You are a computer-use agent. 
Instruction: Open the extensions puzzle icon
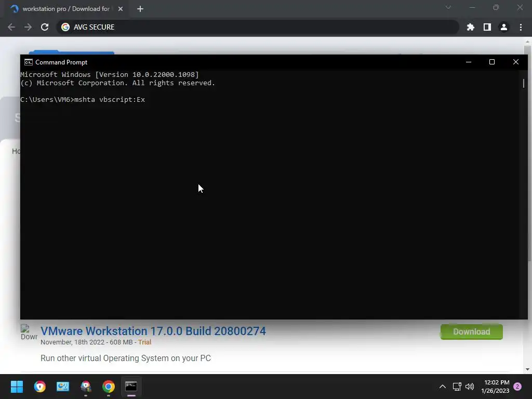470,27
